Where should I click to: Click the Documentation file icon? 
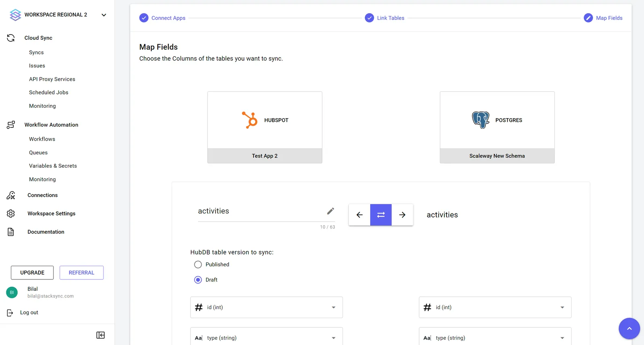[x=11, y=232]
